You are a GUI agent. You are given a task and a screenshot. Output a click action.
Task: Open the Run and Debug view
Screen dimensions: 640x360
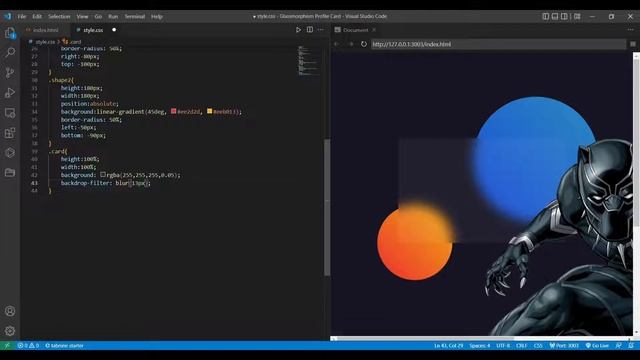10,93
